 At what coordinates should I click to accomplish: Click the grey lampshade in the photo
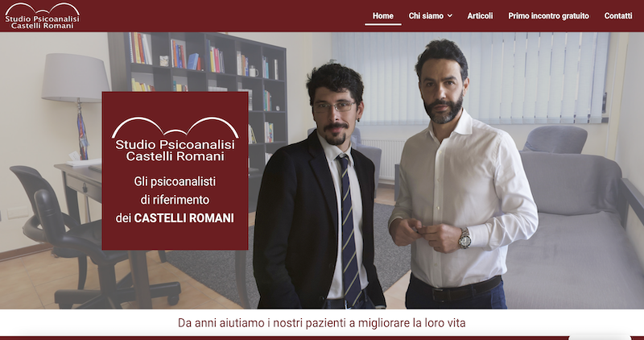point(76,77)
